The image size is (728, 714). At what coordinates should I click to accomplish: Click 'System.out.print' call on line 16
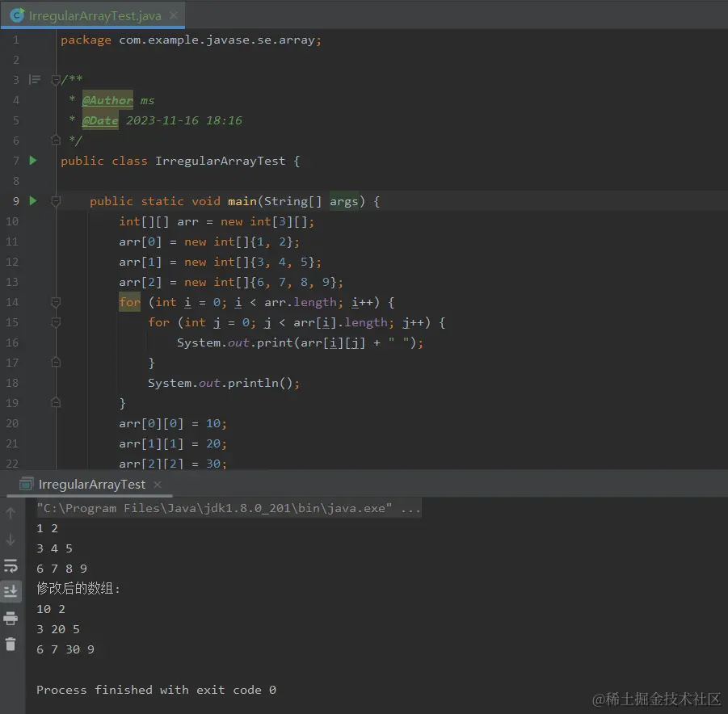[x=235, y=342]
